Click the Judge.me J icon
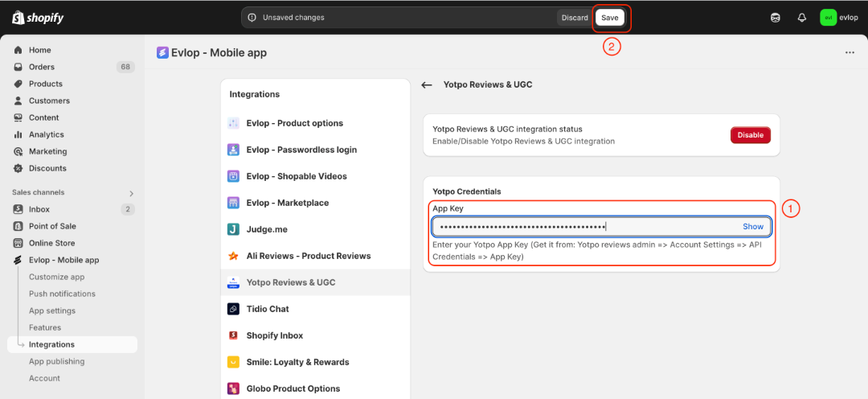Image resolution: width=868 pixels, height=399 pixels. click(x=233, y=229)
